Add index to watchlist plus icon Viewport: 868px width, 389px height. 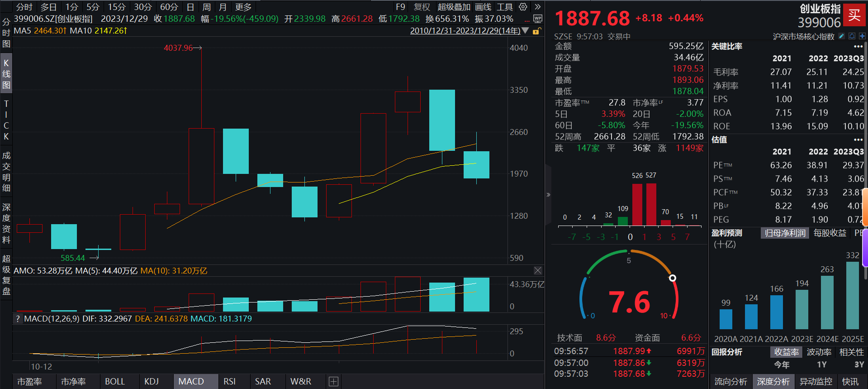(862, 36)
